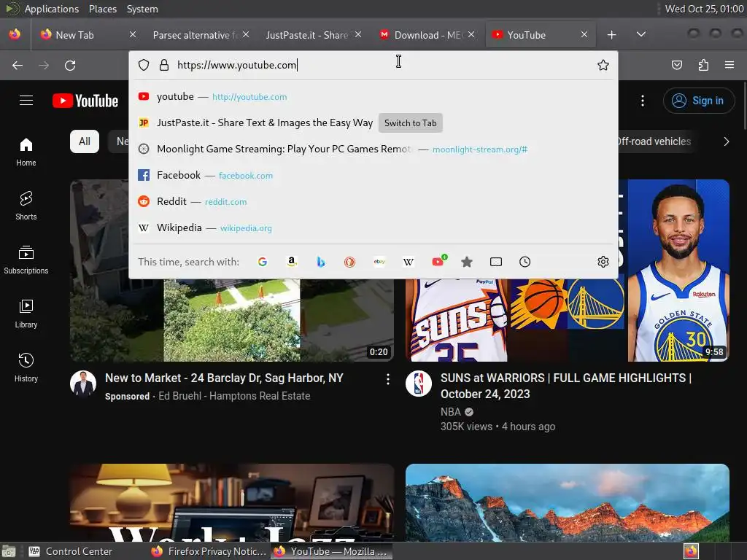
Task: Search in Bookmarks star icon
Action: pos(467,262)
